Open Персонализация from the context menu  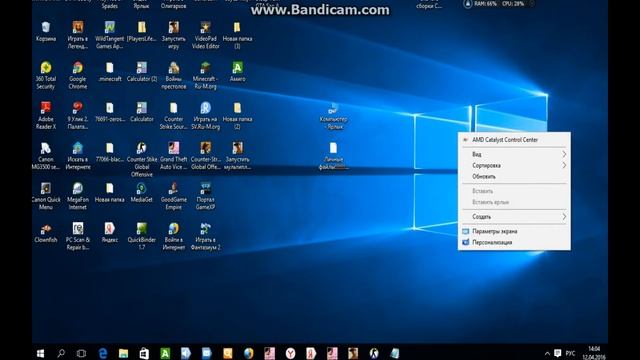(514, 242)
